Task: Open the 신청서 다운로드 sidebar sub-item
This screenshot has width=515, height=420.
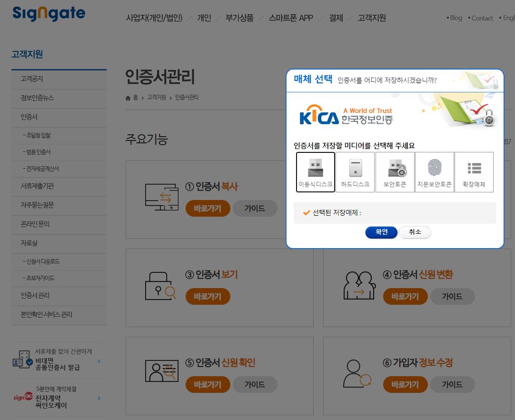Action: tap(59, 261)
